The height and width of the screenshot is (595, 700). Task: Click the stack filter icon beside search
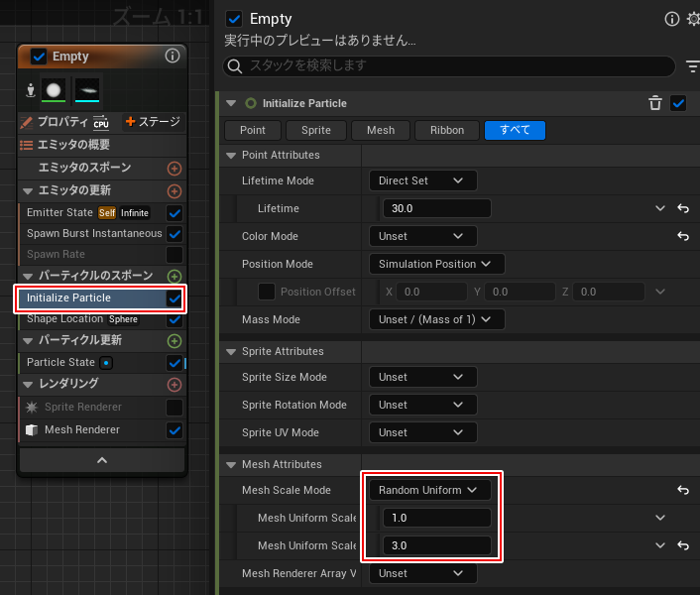pyautogui.click(x=692, y=66)
